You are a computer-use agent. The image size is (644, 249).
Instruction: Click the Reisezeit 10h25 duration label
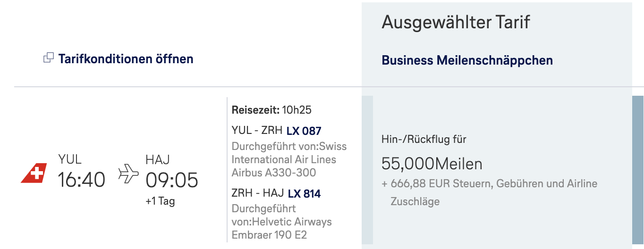[271, 110]
